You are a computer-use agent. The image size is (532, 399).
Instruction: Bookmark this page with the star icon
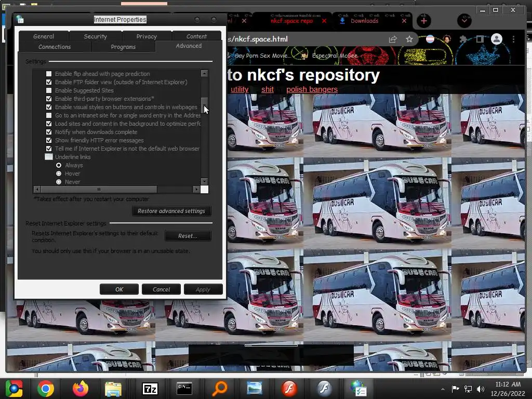click(409, 39)
